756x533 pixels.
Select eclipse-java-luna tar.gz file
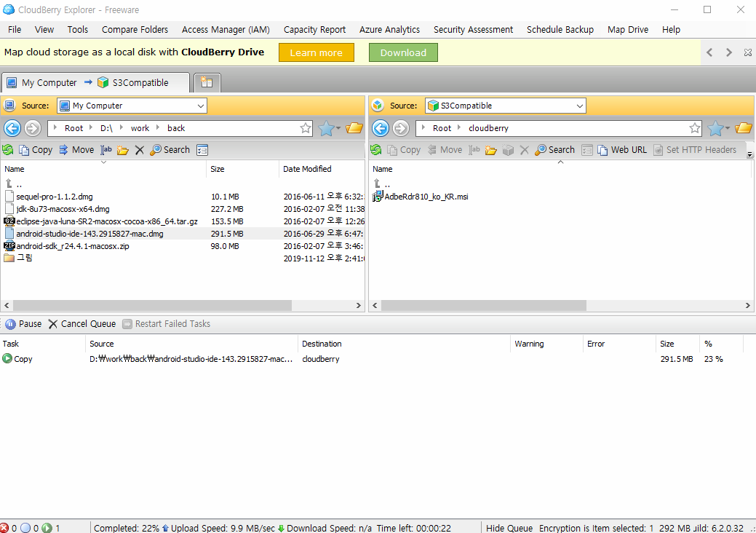click(x=106, y=221)
